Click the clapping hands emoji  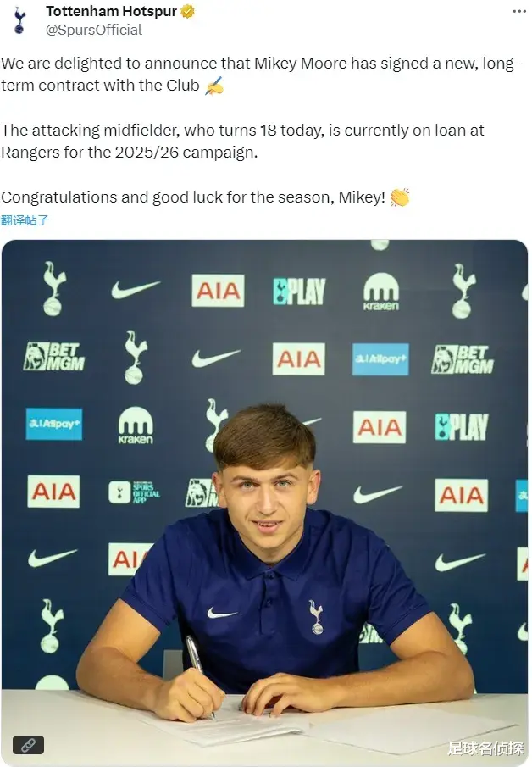pyautogui.click(x=400, y=197)
